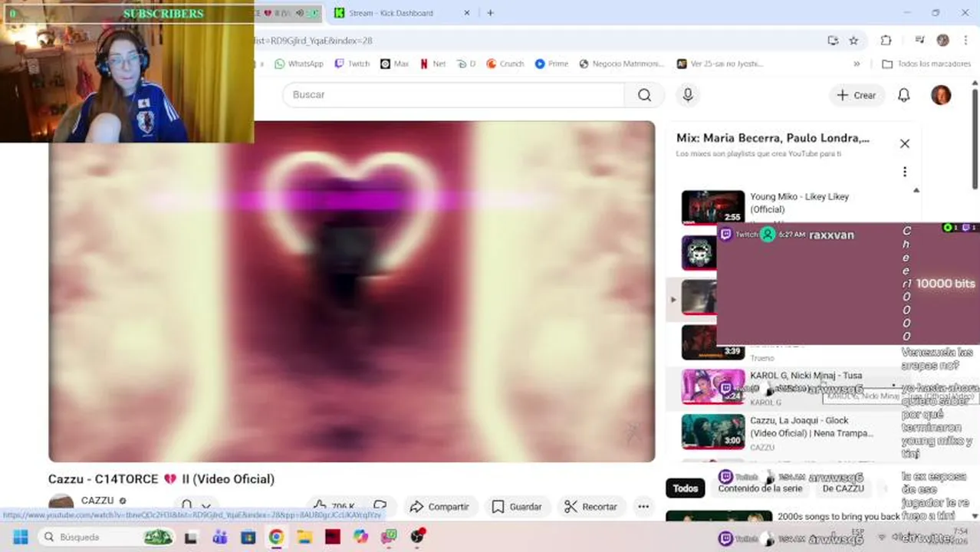Open WhatsApp bookmark

pyautogui.click(x=298, y=64)
